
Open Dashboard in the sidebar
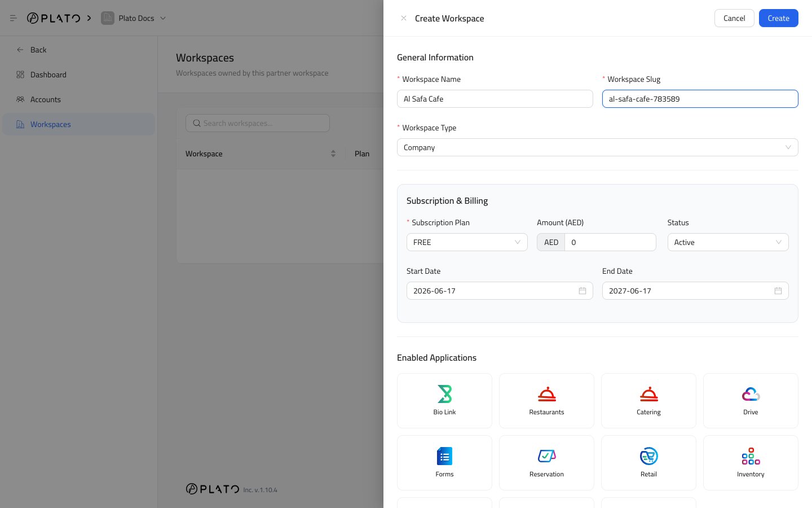click(x=79, y=75)
